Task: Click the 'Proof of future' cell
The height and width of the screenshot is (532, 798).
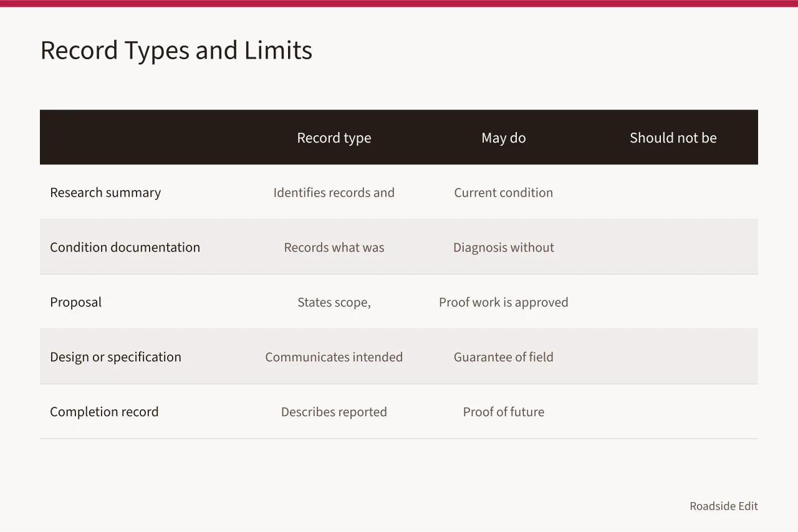Action: (x=504, y=412)
